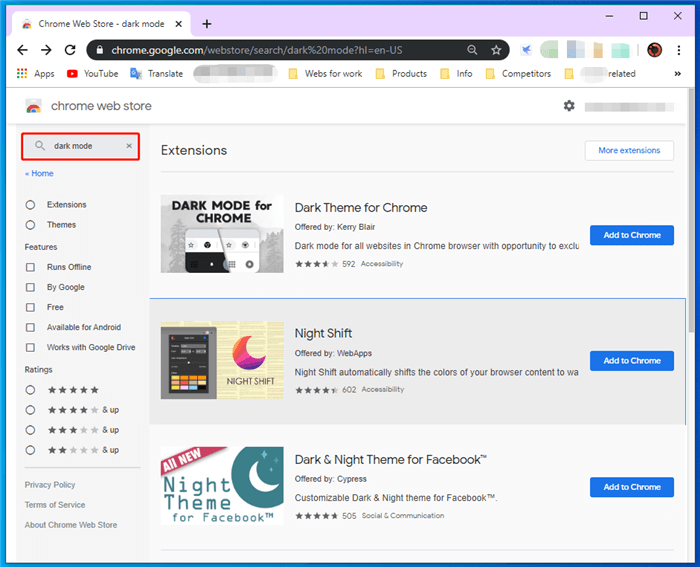700x567 pixels.
Task: Click Offered by: Kerry Blair text
Action: pyautogui.click(x=334, y=227)
